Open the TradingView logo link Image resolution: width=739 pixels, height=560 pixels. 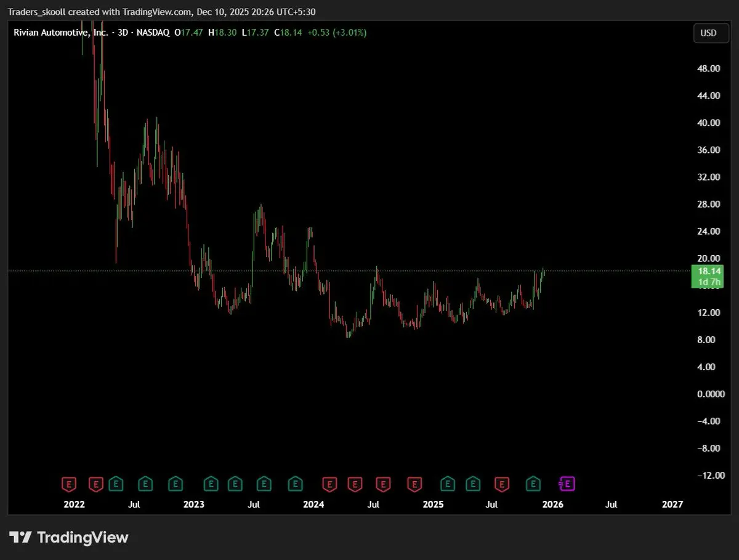click(68, 537)
